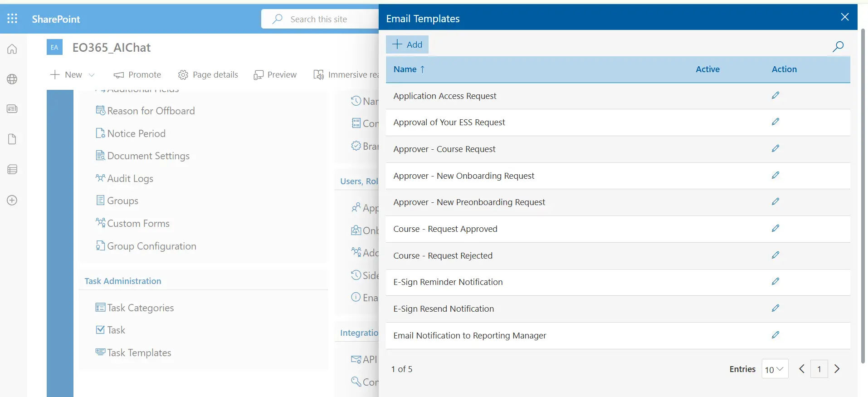Click the Add template button
Viewport: 868px width, 397px height.
point(407,44)
